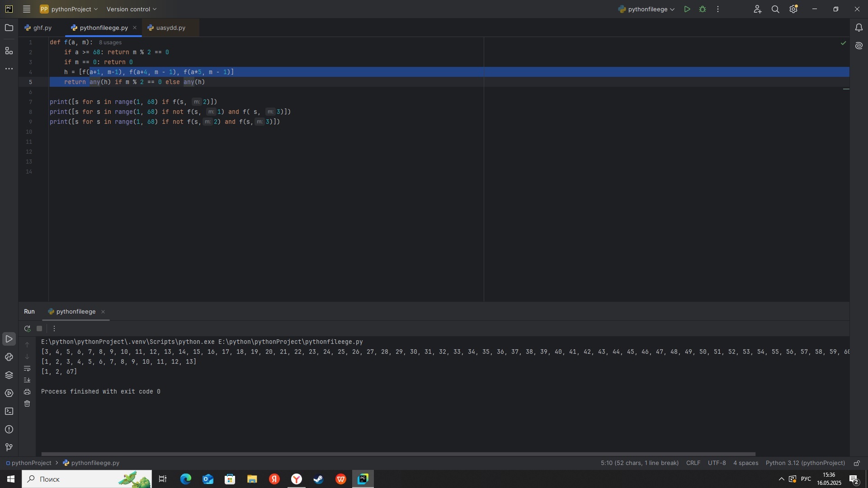This screenshot has height=488, width=868.
Task: Expand the Version control dropdown
Action: click(x=132, y=9)
